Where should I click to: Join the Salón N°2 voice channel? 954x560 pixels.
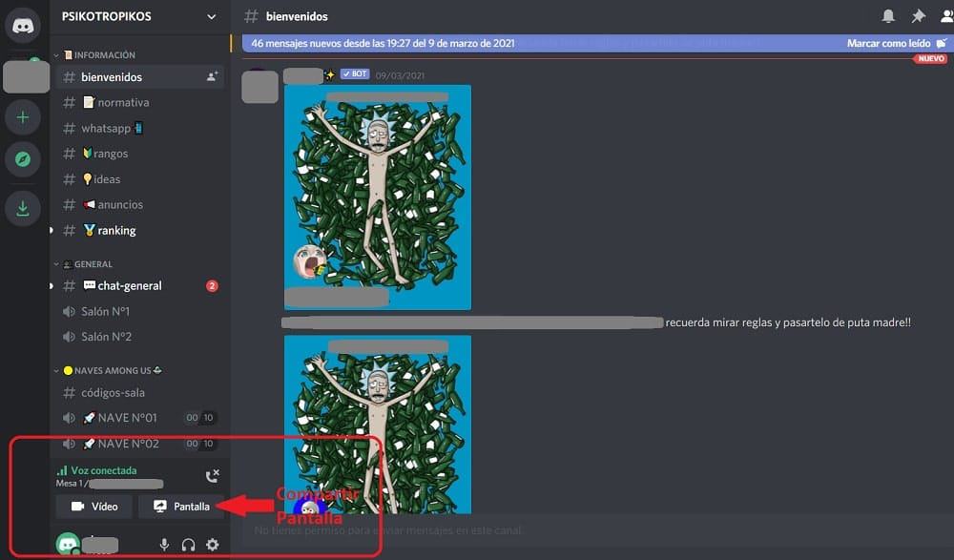tap(139, 337)
